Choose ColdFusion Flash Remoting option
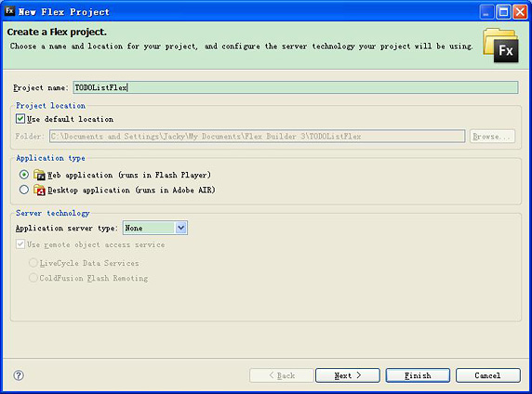Screen dimensions: 532x394 click(33, 278)
